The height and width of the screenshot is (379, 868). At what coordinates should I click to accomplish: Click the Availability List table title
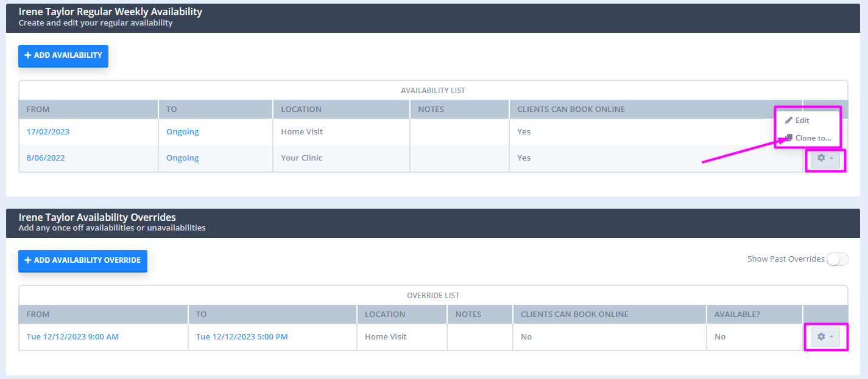[433, 90]
